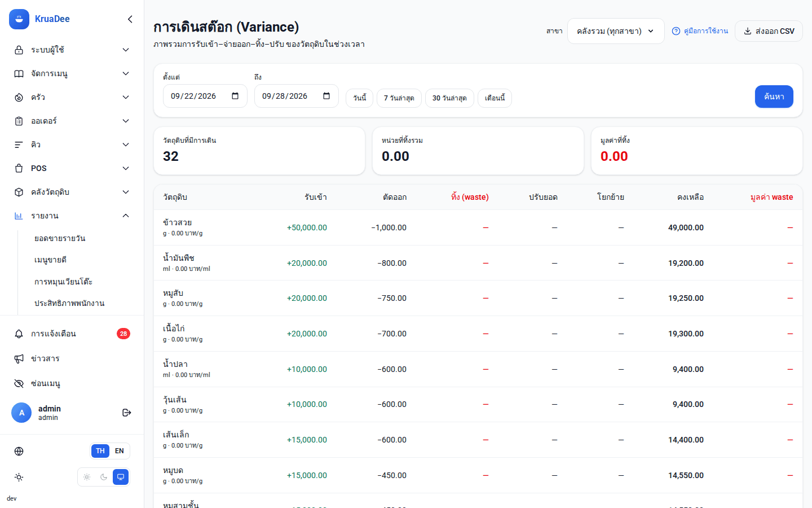Click the crossed eye icon ซ่อนเมนู
Image resolution: width=812 pixels, height=508 pixels.
[x=19, y=383]
